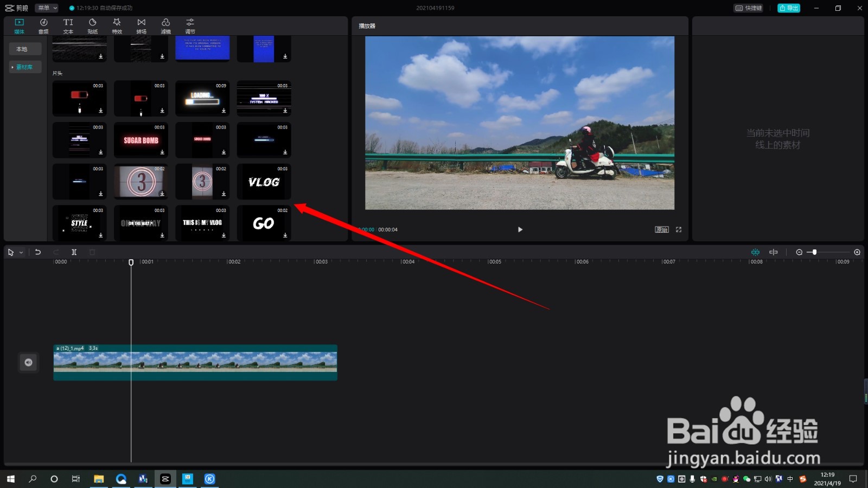
Task: Select the a (12)_1.mp4 clip
Action: [x=195, y=363]
